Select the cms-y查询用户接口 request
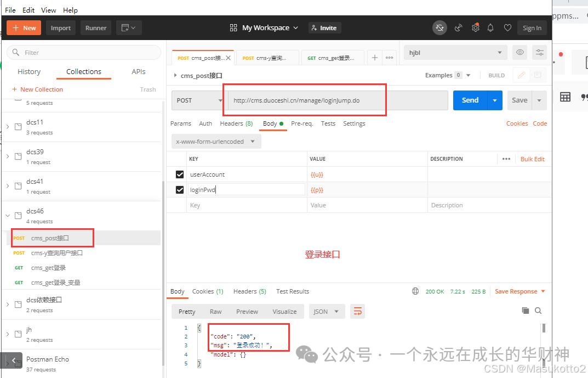 56,253
